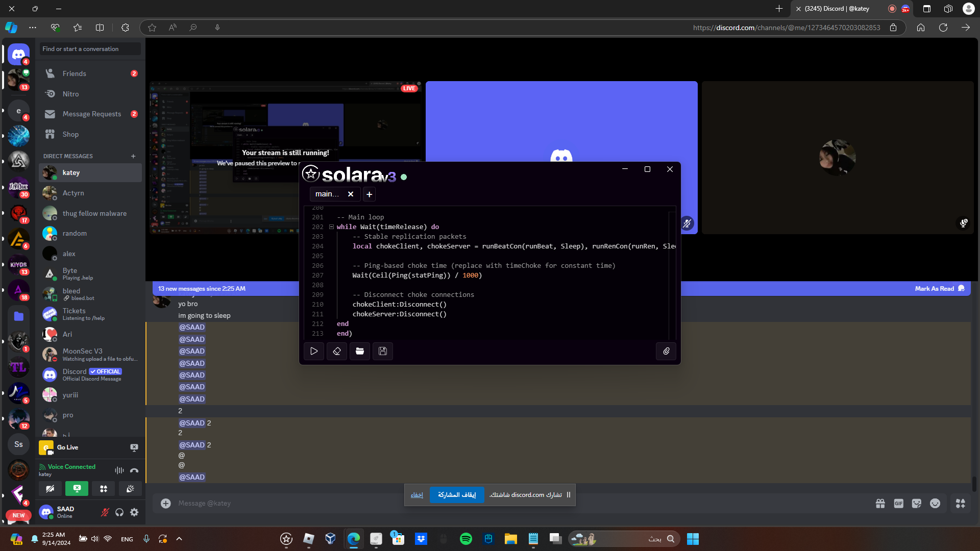Stop screen sharing in voice panel
Image resolution: width=980 pixels, height=551 pixels.
pos(77,489)
